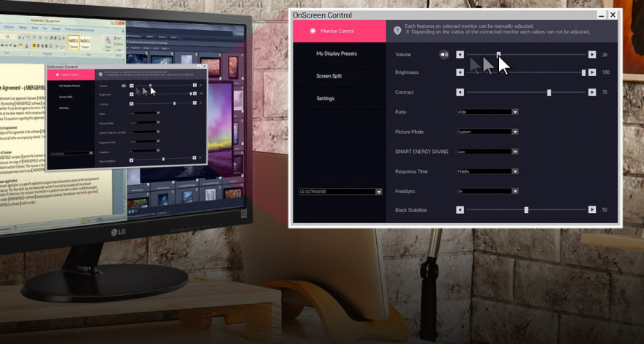Open My Display Presets in enlarged panel
The width and height of the screenshot is (644, 344).
pos(340,54)
